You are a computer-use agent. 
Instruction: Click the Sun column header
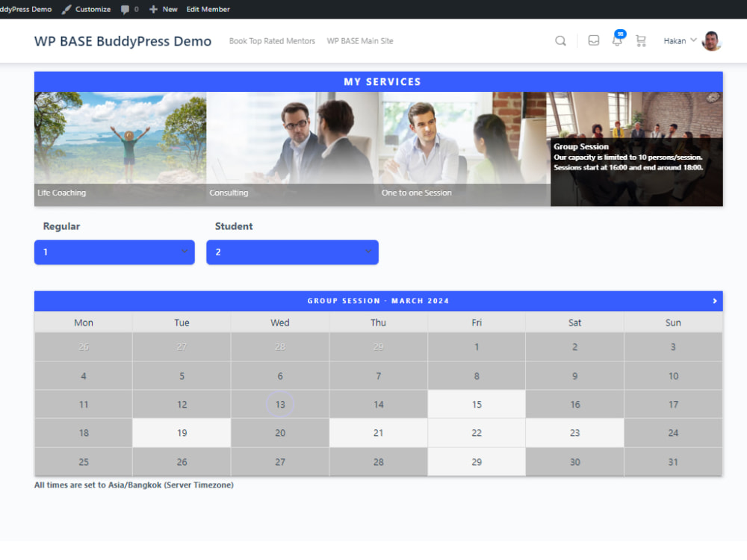click(673, 323)
